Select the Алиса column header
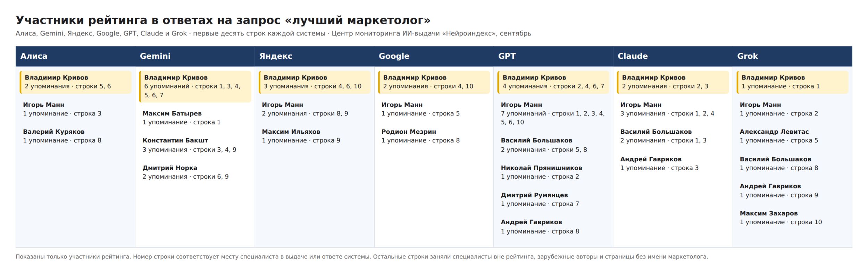The width and height of the screenshot is (868, 278). (x=75, y=56)
